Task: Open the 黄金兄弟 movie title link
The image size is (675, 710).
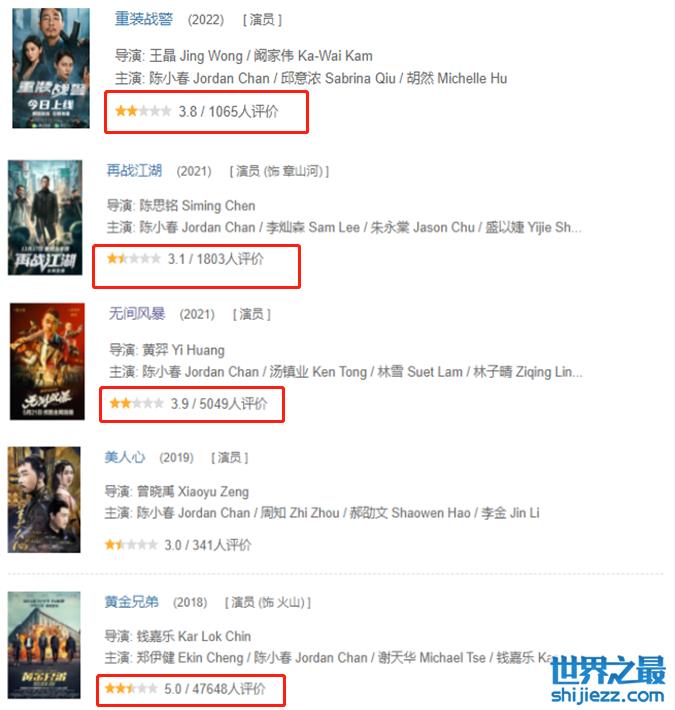Action: point(132,602)
